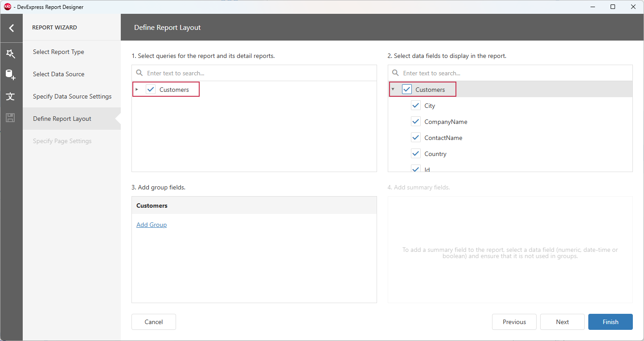The width and height of the screenshot is (644, 341).
Task: Go to the Select Data Source step
Action: (57, 74)
